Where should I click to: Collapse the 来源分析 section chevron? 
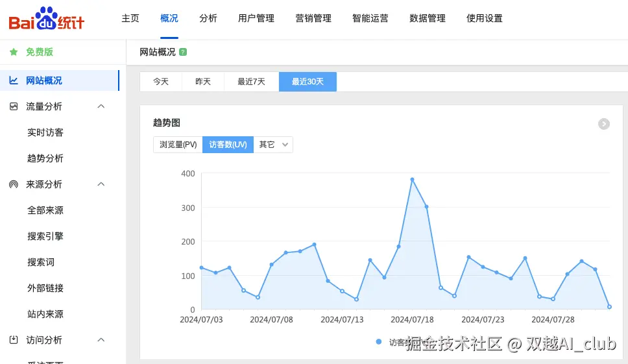(101, 184)
